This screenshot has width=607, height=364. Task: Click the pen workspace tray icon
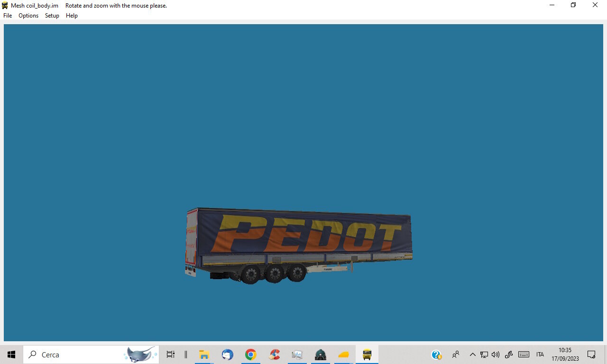[509, 355]
